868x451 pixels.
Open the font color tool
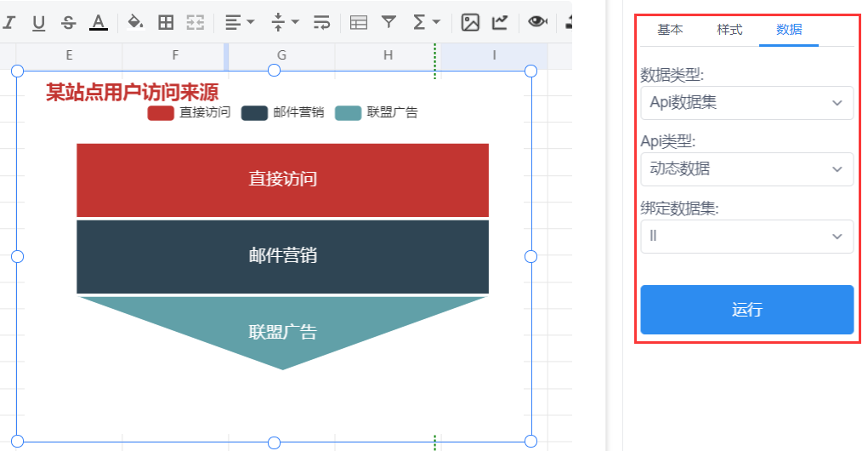point(99,23)
